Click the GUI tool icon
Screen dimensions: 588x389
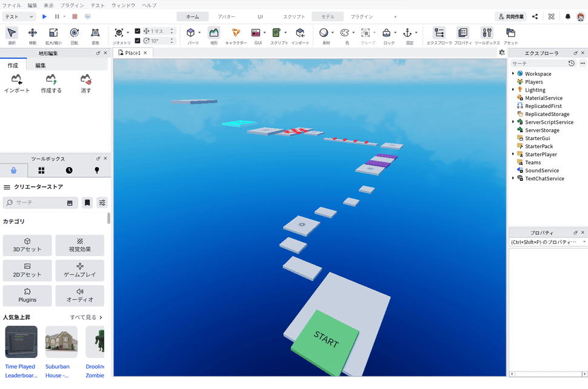point(256,33)
